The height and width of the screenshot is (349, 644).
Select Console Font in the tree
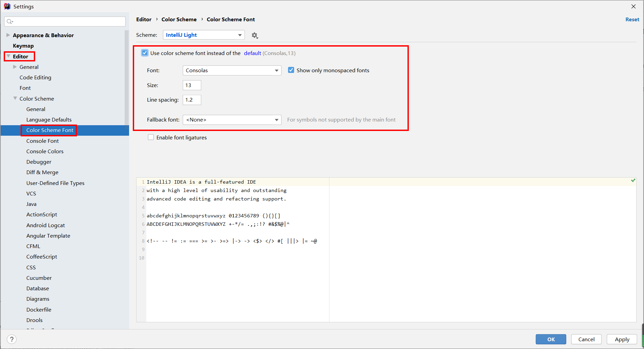(43, 141)
